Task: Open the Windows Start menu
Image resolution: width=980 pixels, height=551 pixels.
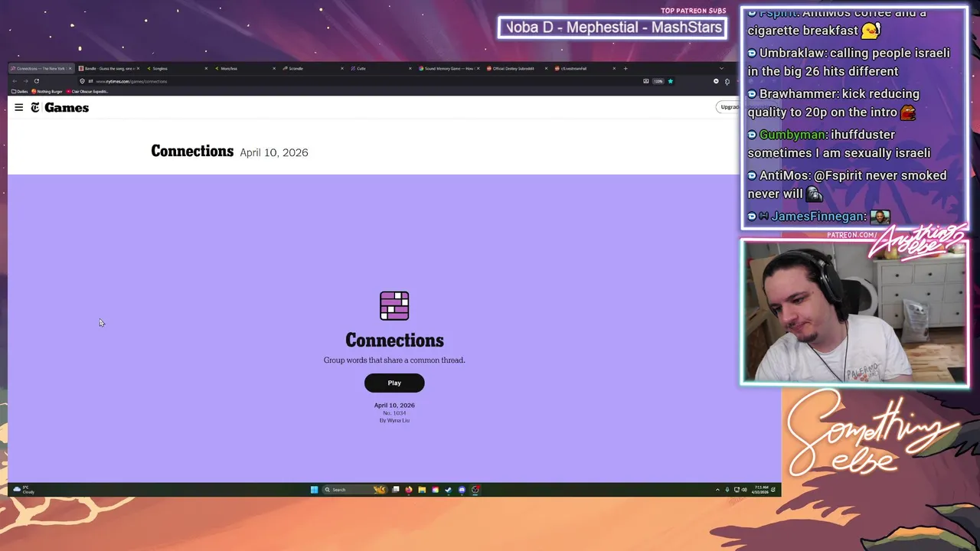Action: (314, 490)
